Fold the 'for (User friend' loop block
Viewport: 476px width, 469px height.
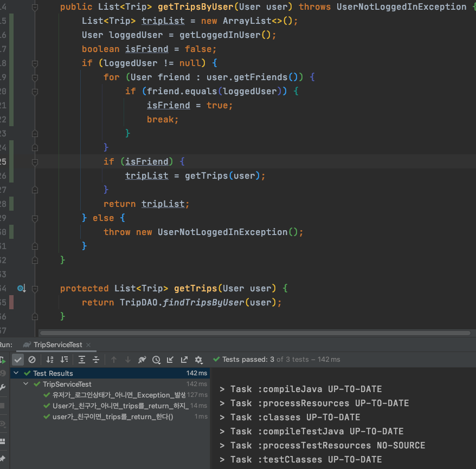(x=35, y=77)
